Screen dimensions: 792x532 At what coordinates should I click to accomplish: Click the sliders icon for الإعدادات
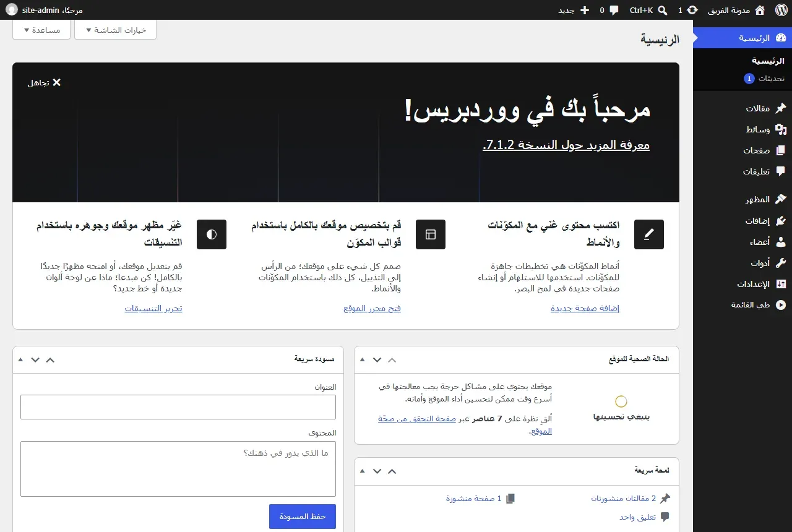click(780, 284)
